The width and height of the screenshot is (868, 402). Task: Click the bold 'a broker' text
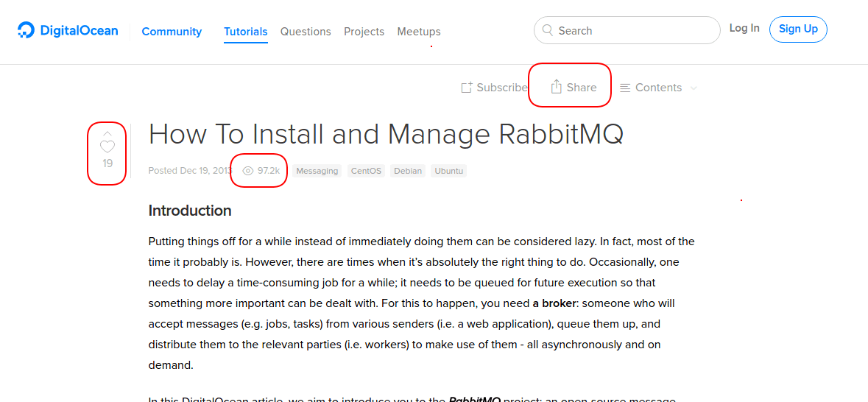click(x=555, y=303)
